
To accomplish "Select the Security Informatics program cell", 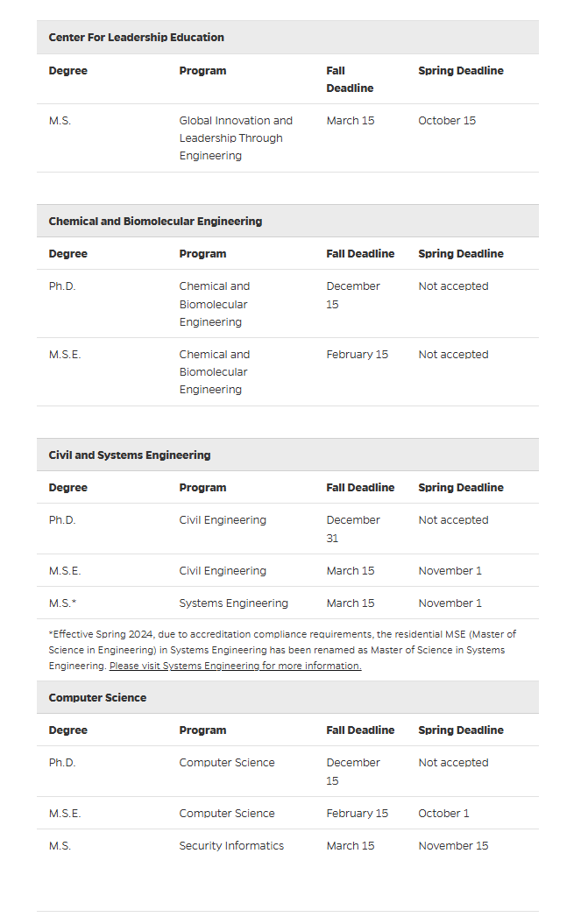I will 231,846.
